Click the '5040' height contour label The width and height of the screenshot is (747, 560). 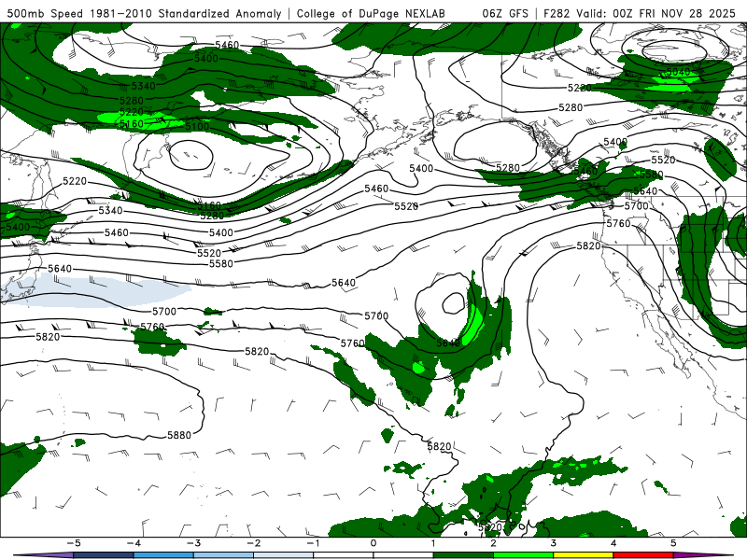[678, 72]
